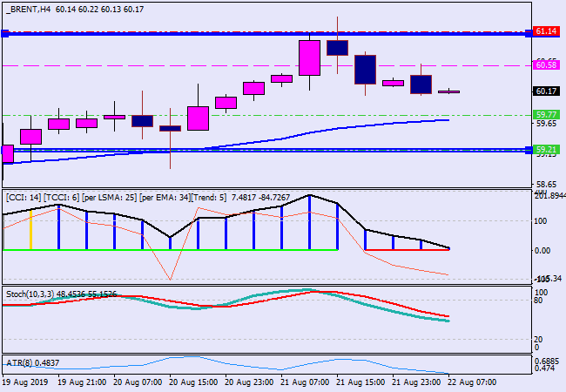The height and width of the screenshot is (392, 566).
Task: Select the magenta 60.58 price label
Action: click(x=546, y=64)
